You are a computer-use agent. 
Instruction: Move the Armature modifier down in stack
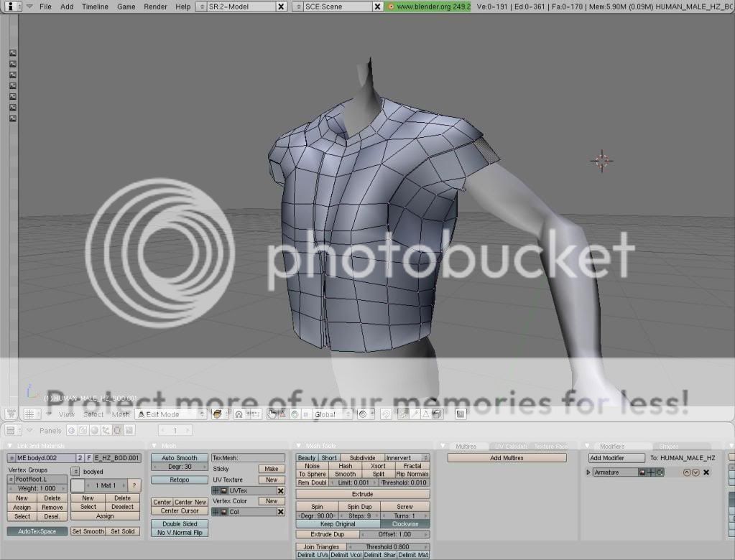coord(695,472)
